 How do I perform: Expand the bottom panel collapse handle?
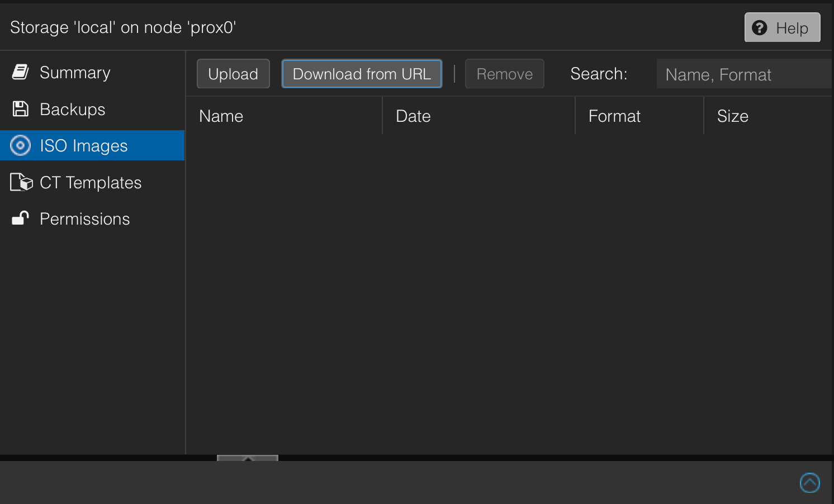[x=248, y=458]
